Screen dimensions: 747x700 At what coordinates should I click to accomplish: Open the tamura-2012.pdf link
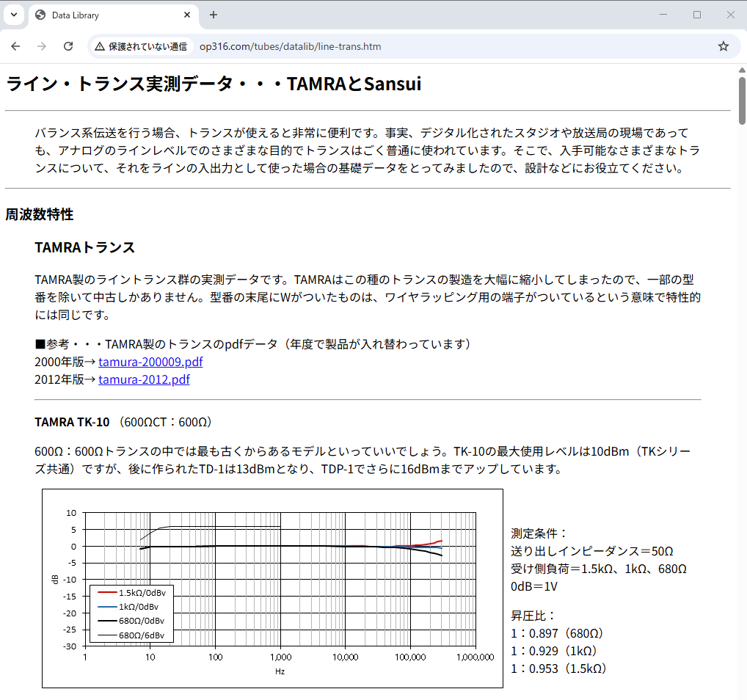tap(144, 379)
